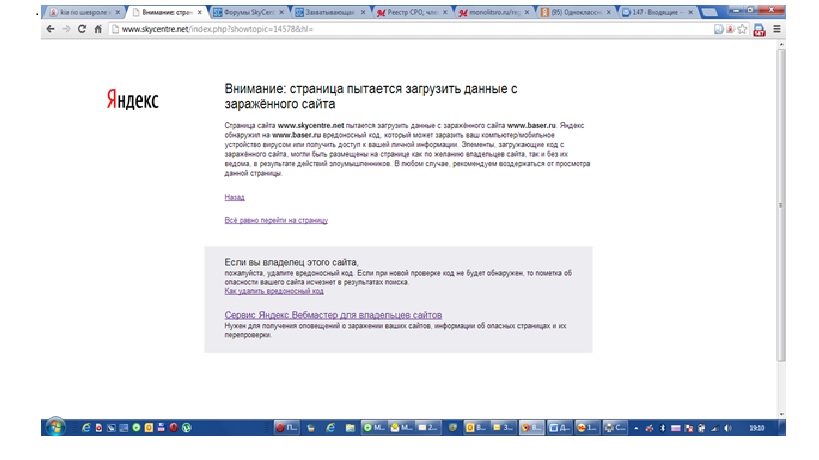Open the orange Outlook 'В...' taskbar button

[x=476, y=428]
